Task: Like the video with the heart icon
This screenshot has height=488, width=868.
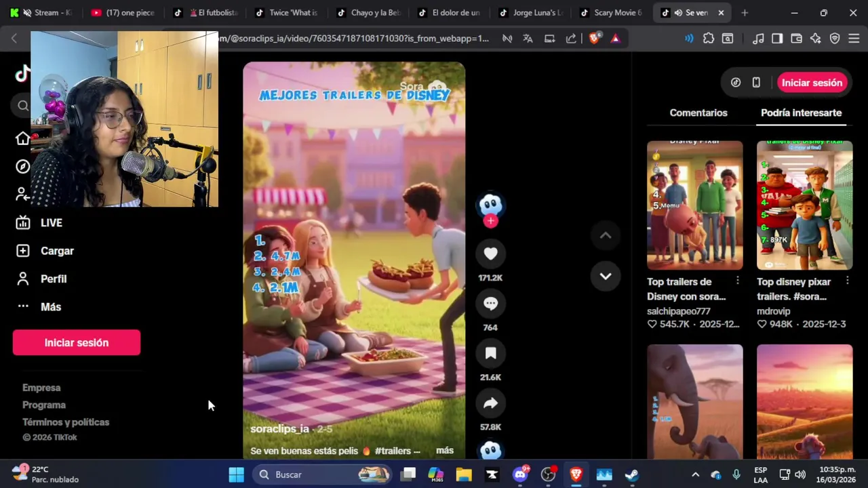Action: point(490,253)
